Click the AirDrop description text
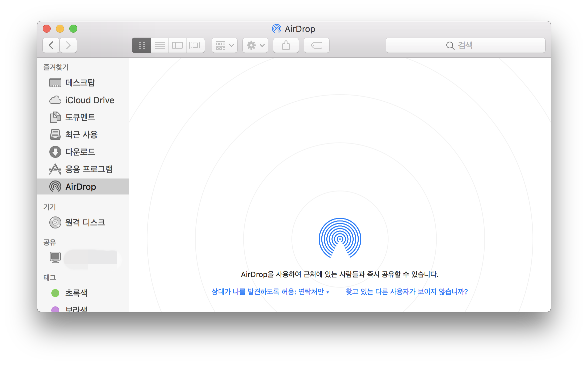 (340, 274)
